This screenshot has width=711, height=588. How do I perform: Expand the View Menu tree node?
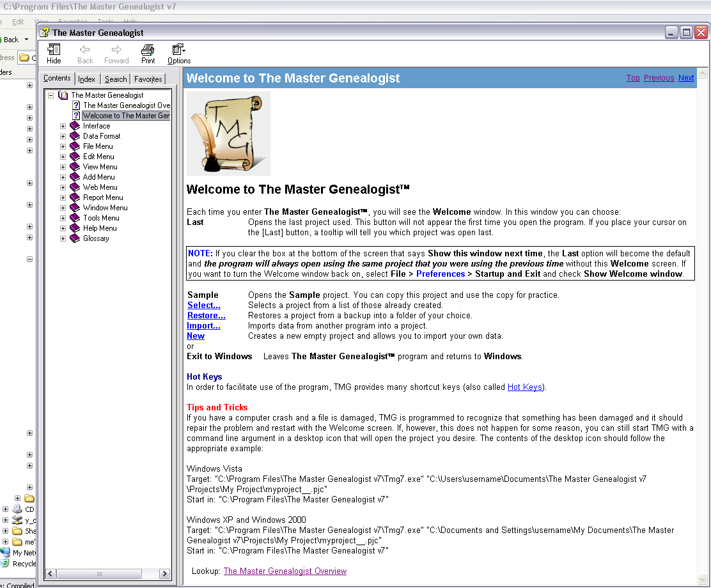pos(63,167)
